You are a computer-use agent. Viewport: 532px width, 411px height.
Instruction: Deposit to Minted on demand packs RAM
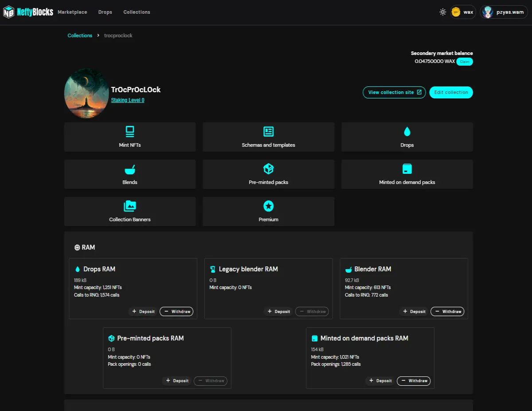[x=380, y=381]
